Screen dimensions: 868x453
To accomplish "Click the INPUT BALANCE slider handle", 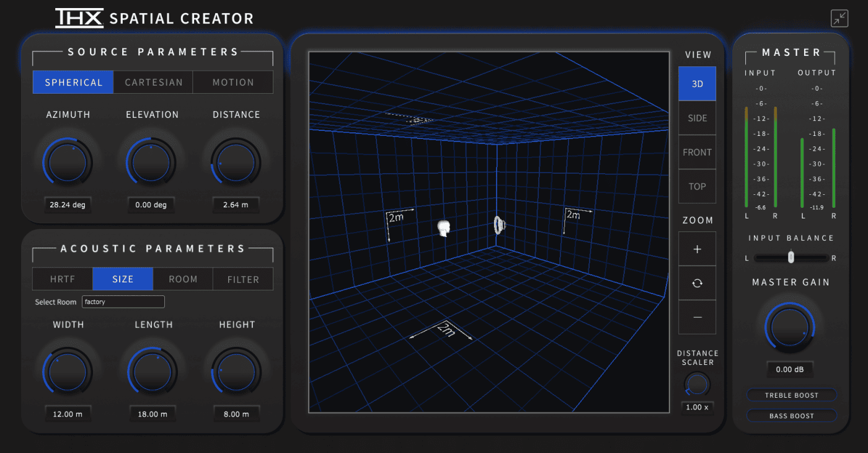I will pos(790,256).
